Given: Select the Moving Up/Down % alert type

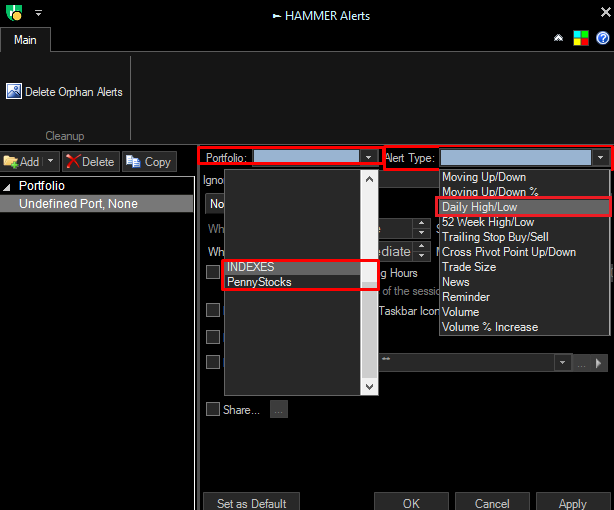Looking at the screenshot, I should [524, 192].
